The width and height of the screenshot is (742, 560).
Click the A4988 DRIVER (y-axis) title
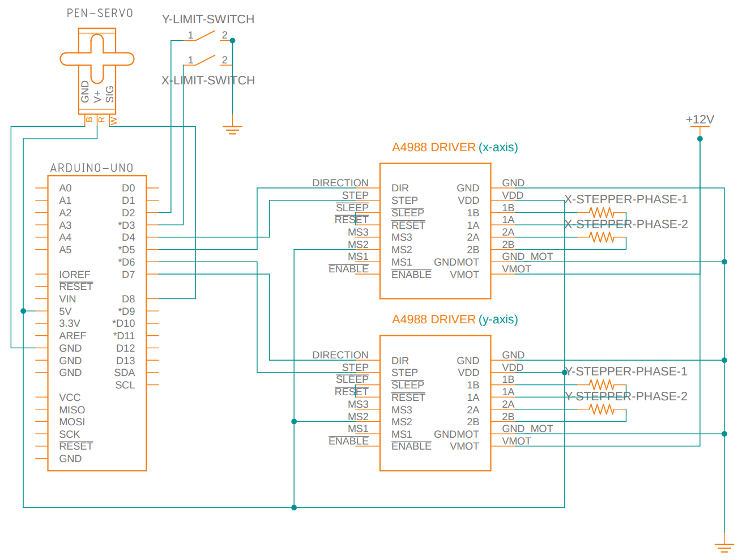pos(455,319)
